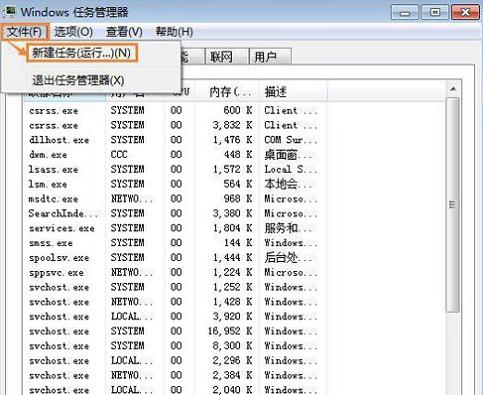Image resolution: width=483 pixels, height=395 pixels.
Task: Click the msdtc.exe process name
Action: [x=53, y=199]
